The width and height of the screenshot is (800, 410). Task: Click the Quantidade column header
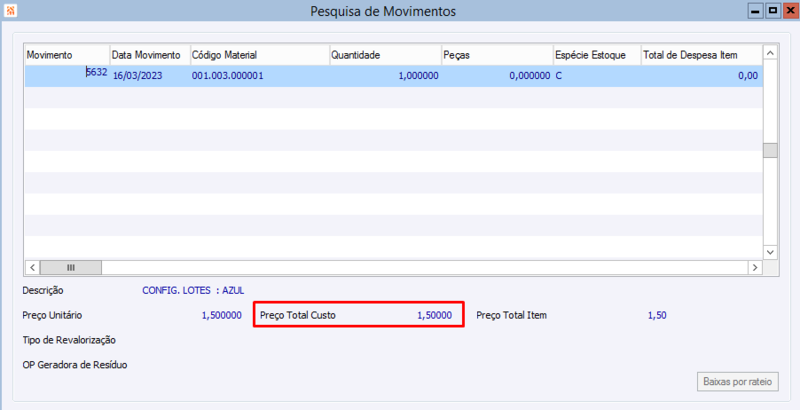(x=385, y=55)
